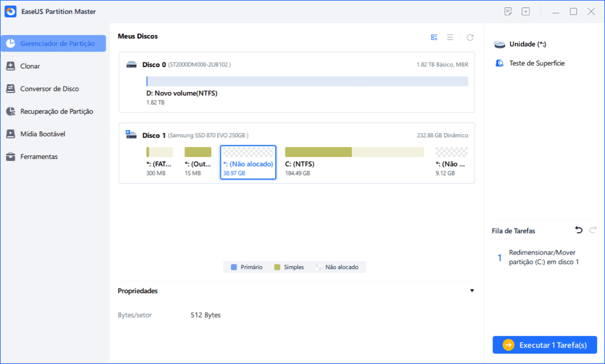This screenshot has height=364, width=605.
Task: Undo the last queued task
Action: coord(578,230)
